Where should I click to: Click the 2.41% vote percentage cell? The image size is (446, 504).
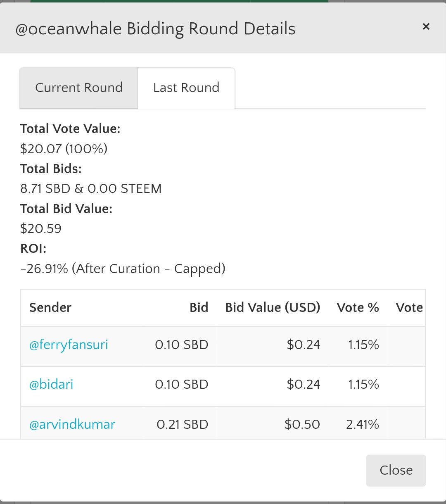tap(362, 424)
